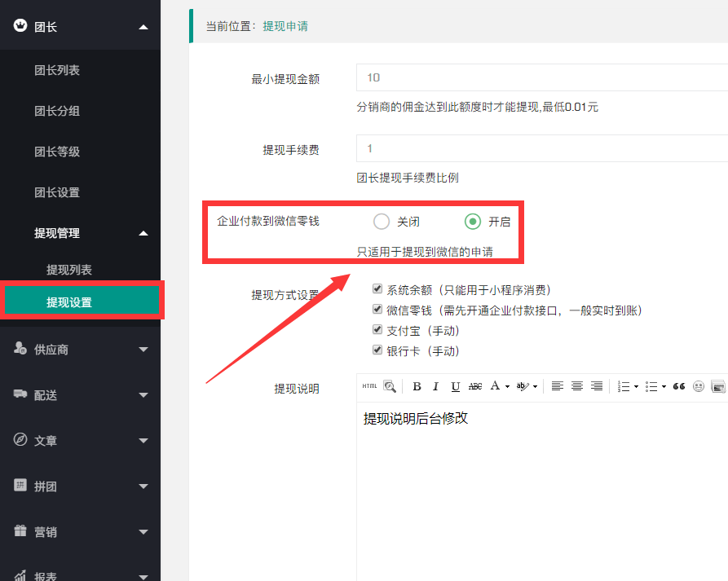The width and height of the screenshot is (728, 581).
Task: Click the 提现手续费 input field
Action: click(542, 148)
